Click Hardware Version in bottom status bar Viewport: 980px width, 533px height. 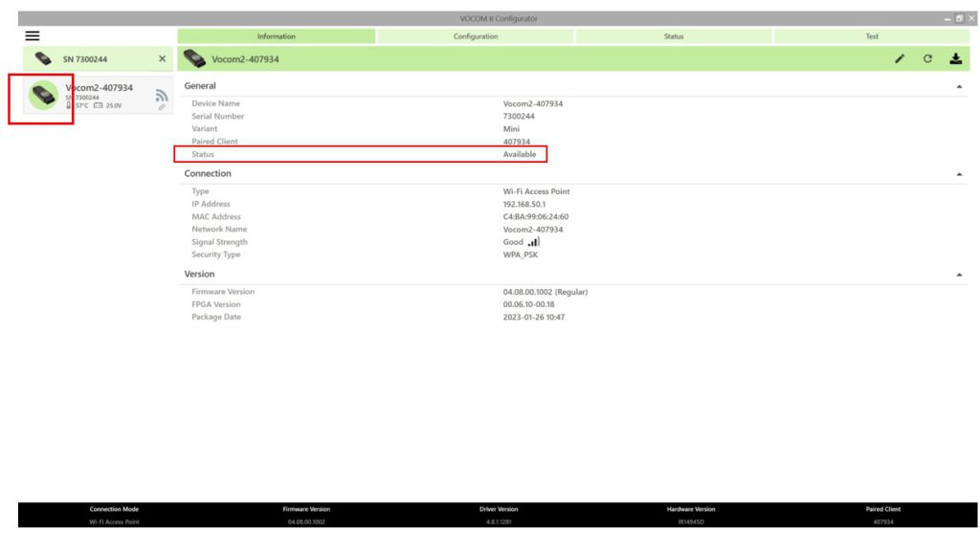tap(691, 509)
